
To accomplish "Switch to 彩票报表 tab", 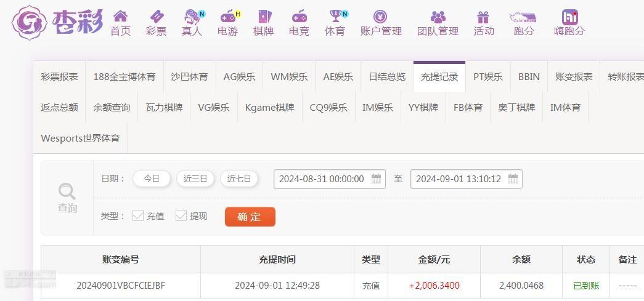I will 60,77.
